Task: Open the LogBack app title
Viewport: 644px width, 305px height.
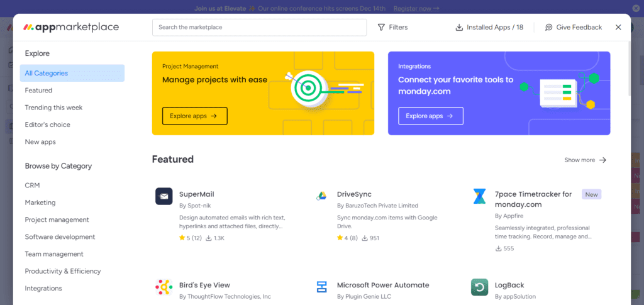Action: [509, 286]
